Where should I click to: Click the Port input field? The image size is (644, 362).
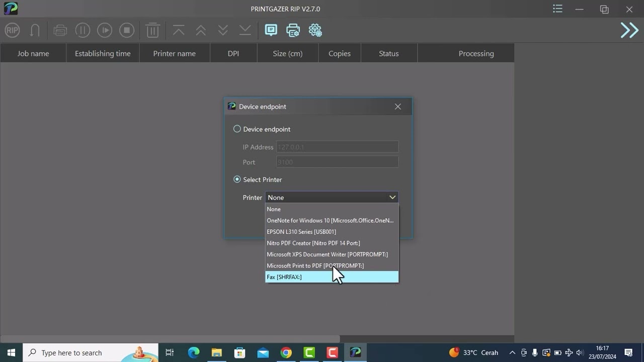pyautogui.click(x=337, y=162)
